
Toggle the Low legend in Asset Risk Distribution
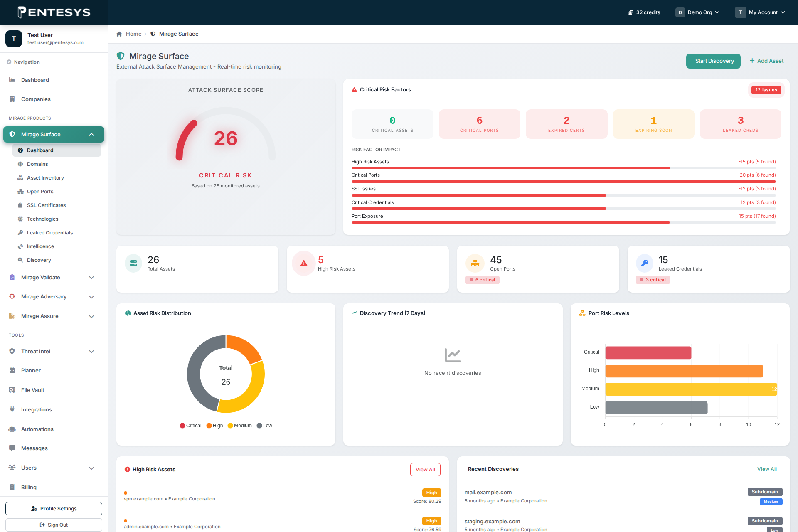tap(264, 426)
